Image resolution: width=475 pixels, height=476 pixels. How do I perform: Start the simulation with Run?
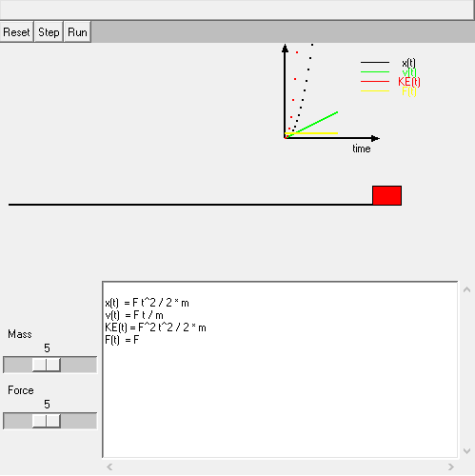(77, 32)
